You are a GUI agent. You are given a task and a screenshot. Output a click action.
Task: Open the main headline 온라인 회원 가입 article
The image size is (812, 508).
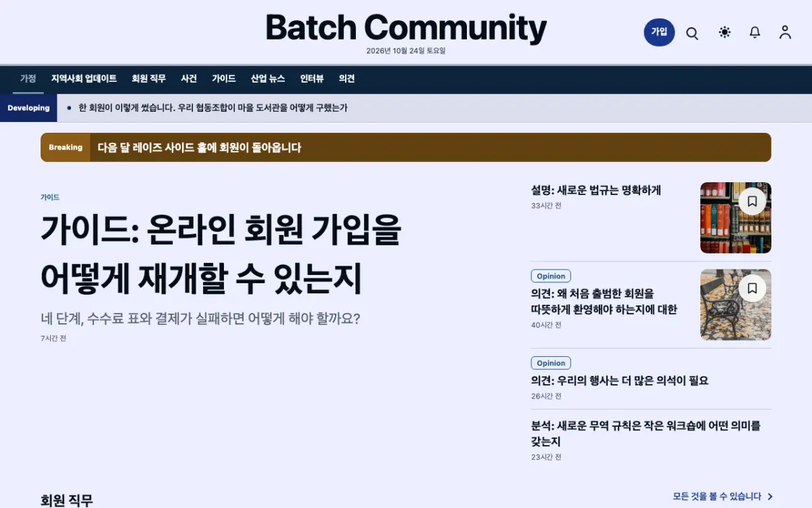[221, 254]
